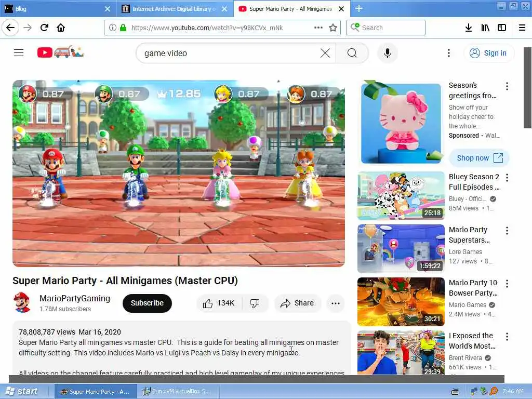Open YouTube guide hamburger menu

(x=19, y=53)
